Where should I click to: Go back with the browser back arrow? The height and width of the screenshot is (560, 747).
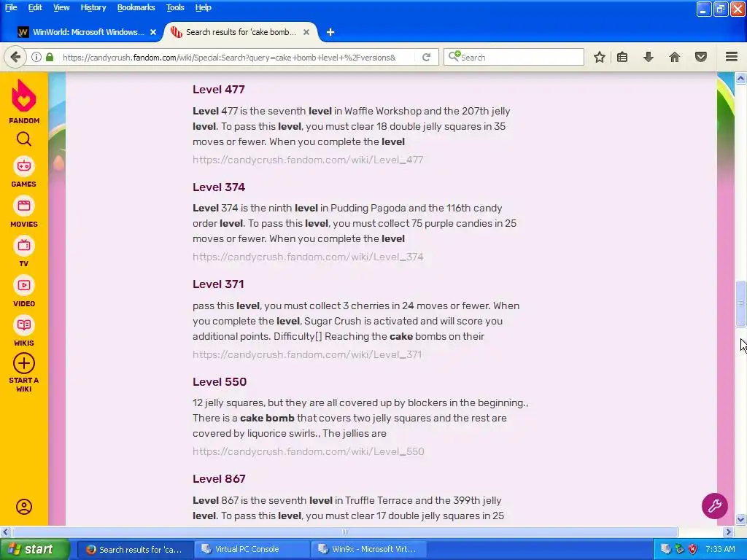pyautogui.click(x=15, y=57)
